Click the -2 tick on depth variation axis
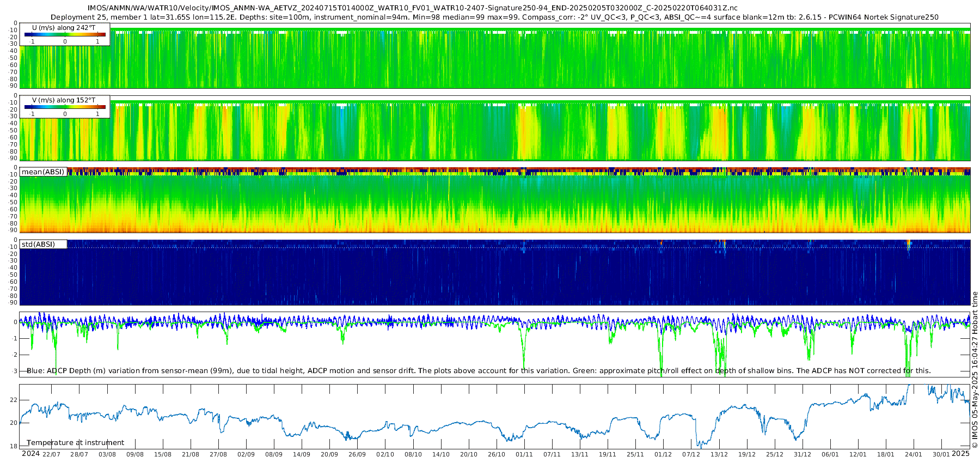Screen dimensions: 980x463 point(14,355)
